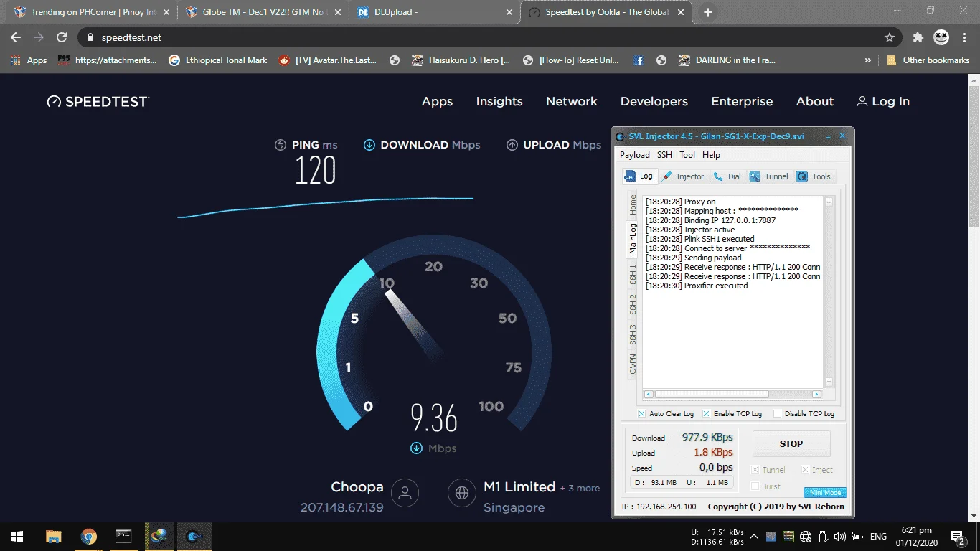This screenshot has height=551, width=980.
Task: Open the Apps bookmarks shortcut
Action: (29, 60)
